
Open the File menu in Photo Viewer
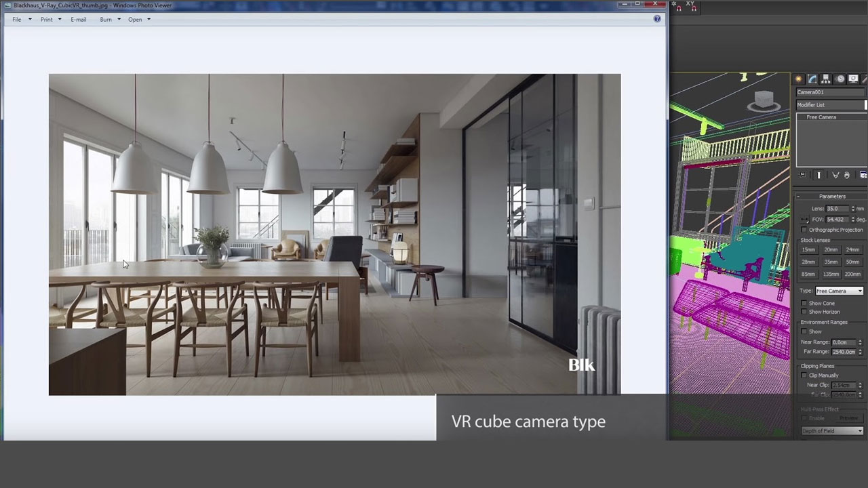tap(20, 19)
